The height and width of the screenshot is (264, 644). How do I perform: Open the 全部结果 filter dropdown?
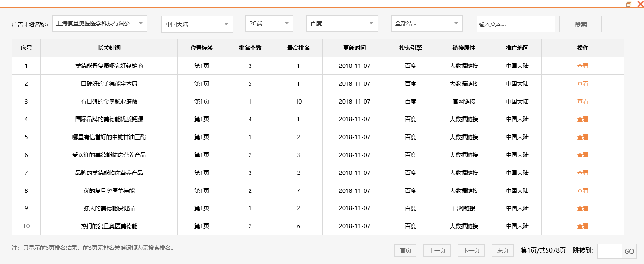coord(427,23)
